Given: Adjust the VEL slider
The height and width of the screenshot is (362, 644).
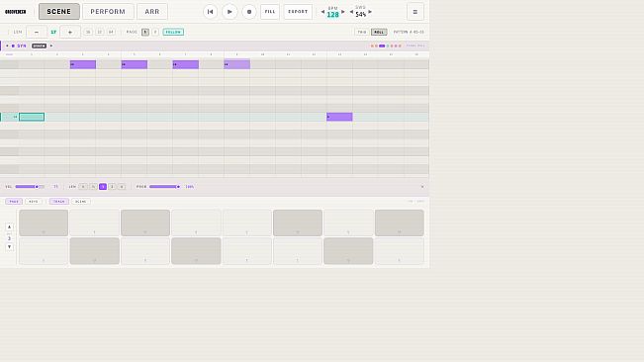Looking at the screenshot, I should coord(30,187).
